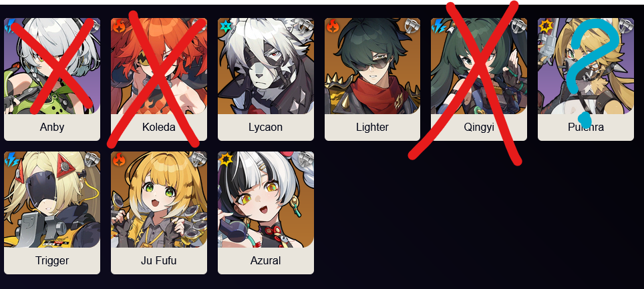Choose Ju Fufu's character portrait
The width and height of the screenshot is (644, 289).
tap(159, 200)
